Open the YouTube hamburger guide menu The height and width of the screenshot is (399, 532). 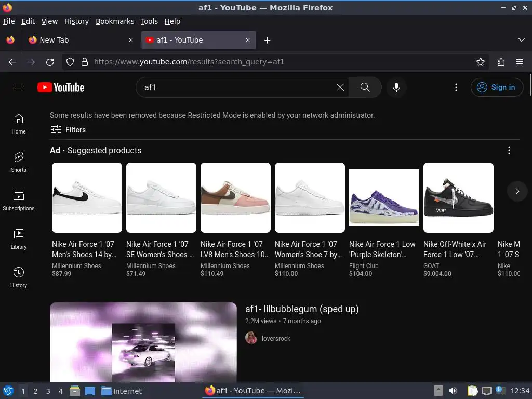click(19, 87)
